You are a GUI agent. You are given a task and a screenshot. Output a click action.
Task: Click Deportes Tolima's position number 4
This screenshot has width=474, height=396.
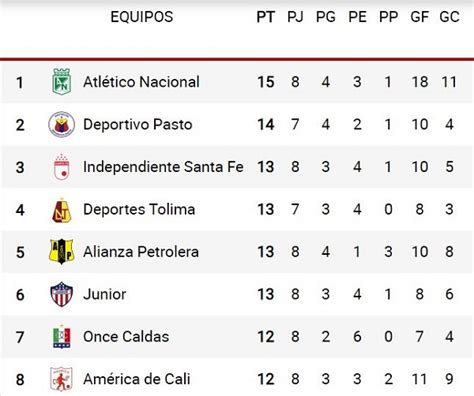20,210
